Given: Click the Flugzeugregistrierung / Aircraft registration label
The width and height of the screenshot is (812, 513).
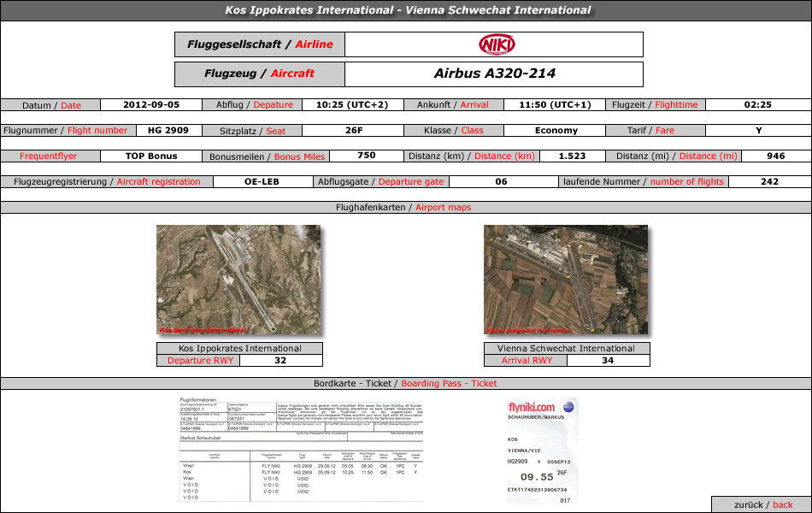Looking at the screenshot, I should [107, 182].
